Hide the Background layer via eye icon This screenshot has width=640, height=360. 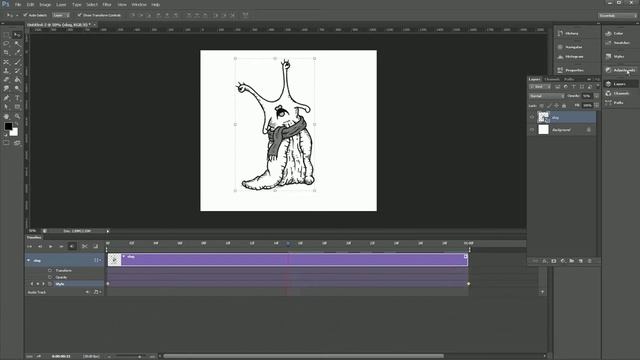(x=532, y=130)
